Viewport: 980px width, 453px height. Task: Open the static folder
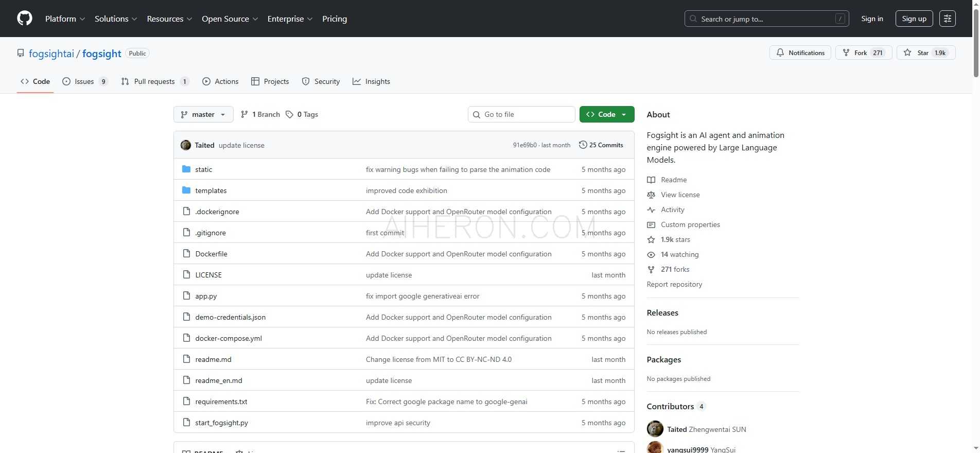coord(203,169)
